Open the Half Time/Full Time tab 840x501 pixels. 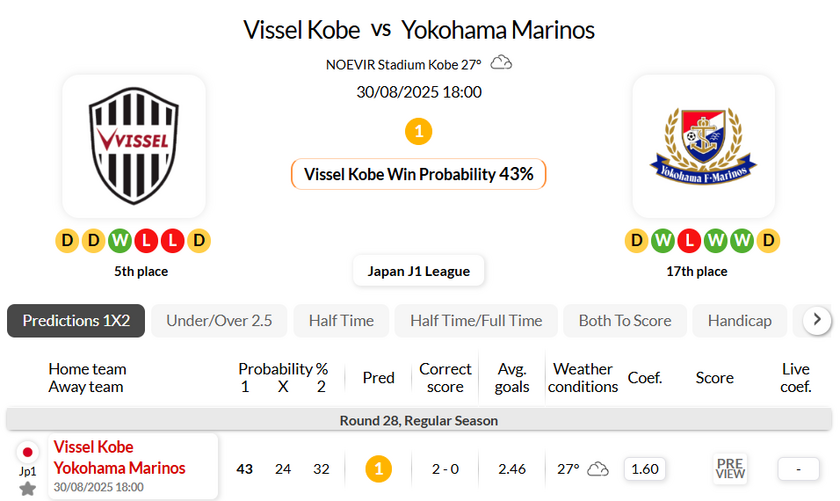[476, 321]
